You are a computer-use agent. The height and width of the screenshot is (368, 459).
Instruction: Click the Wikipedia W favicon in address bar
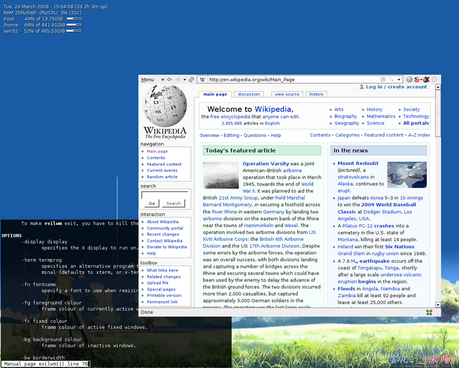coord(202,80)
